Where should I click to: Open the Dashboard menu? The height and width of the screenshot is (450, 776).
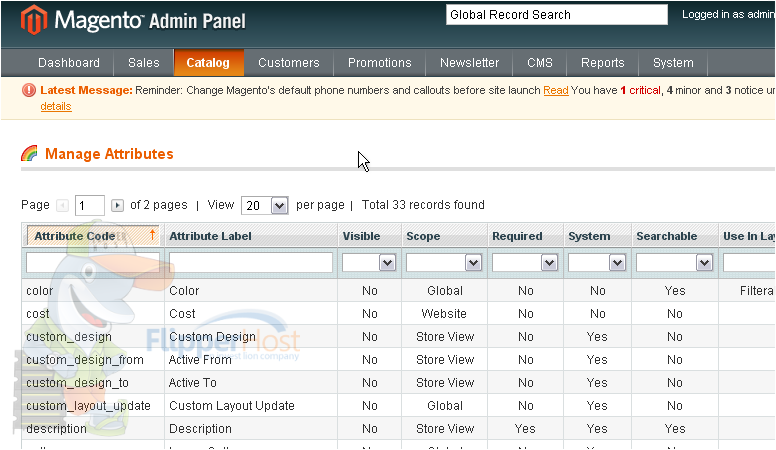69,63
